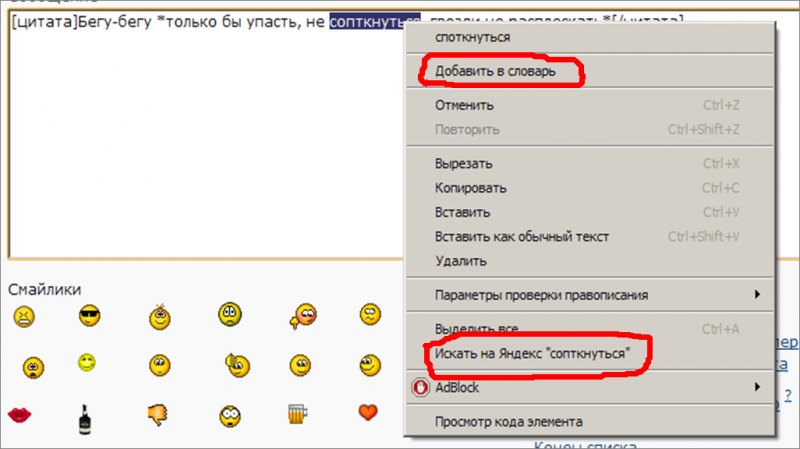Click the AdBlock icon in context menu
This screenshot has width=800, height=449.
point(420,386)
